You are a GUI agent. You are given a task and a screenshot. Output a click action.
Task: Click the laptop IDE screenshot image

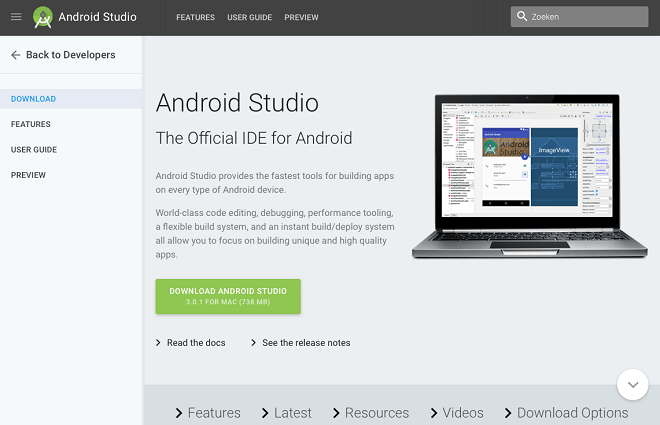coord(529,176)
